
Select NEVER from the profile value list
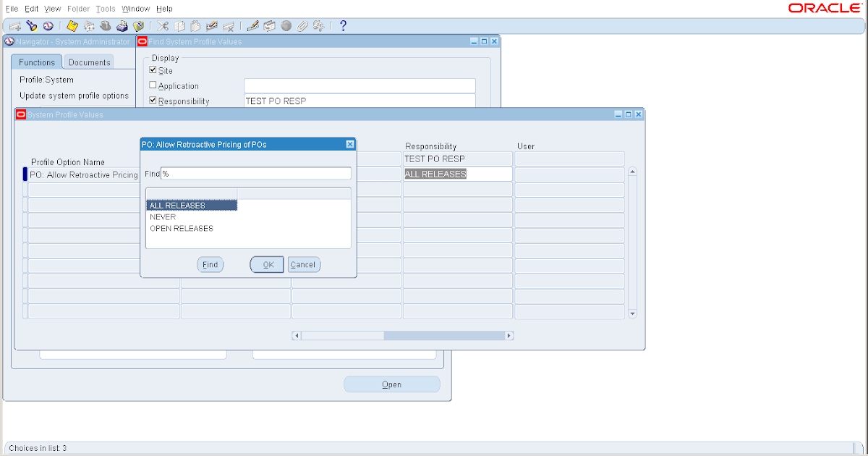[163, 216]
